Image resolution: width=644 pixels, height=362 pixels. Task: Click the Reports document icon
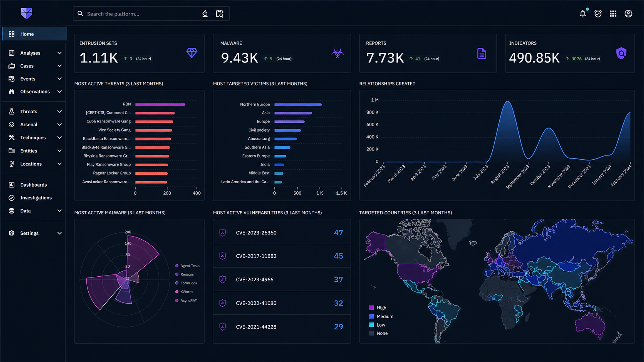coord(481,53)
